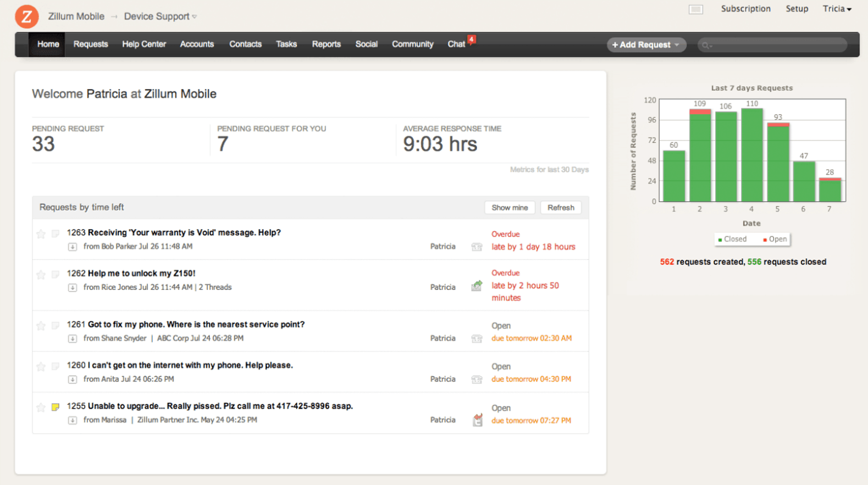Viewport: 868px width, 485px height.
Task: Click the Chat notification badge showing 4
Action: click(471, 39)
